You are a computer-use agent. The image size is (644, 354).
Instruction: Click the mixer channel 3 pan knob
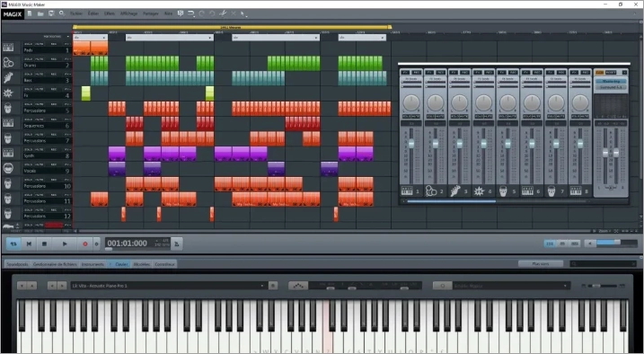tap(460, 102)
